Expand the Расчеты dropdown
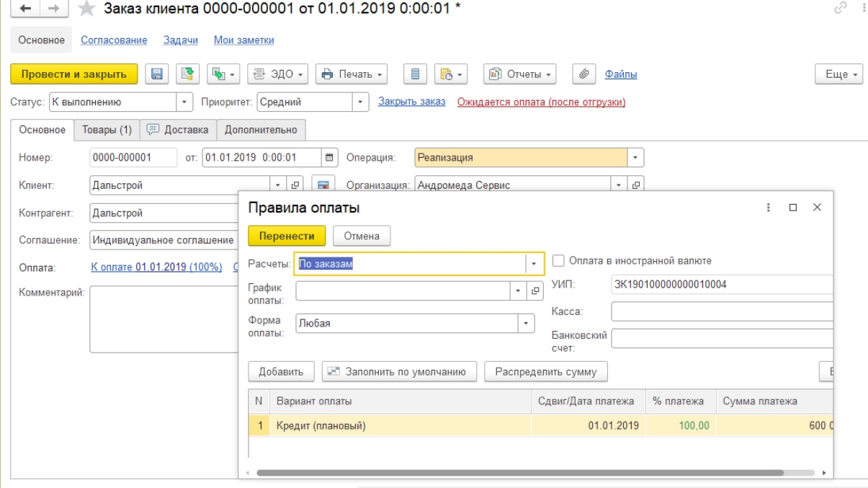868x488 pixels. [533, 264]
